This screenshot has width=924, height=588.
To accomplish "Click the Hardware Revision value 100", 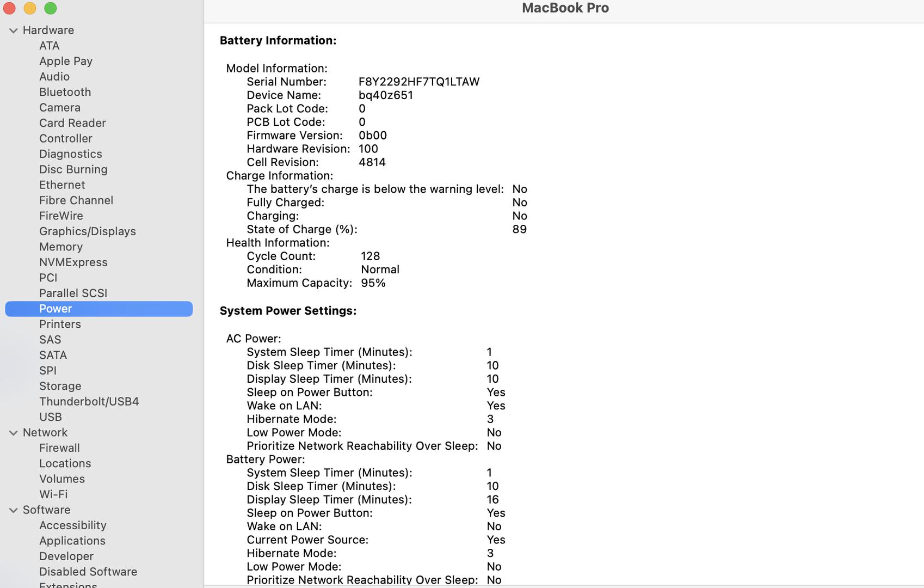I will tap(368, 149).
